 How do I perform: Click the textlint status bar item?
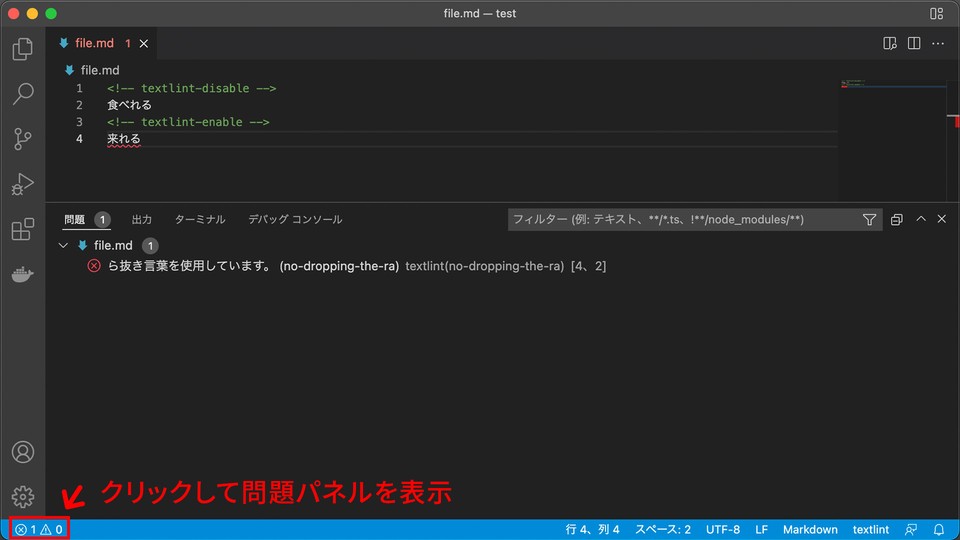click(871, 529)
